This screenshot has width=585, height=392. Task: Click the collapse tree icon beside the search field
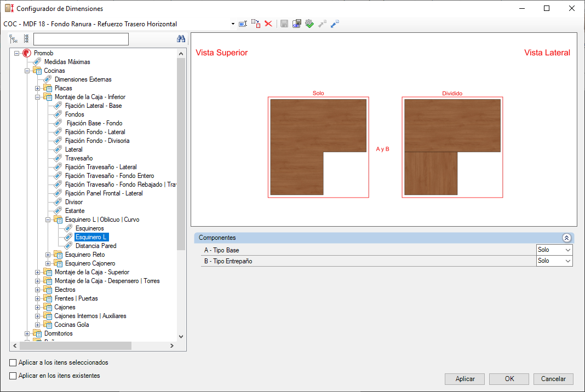(x=26, y=39)
